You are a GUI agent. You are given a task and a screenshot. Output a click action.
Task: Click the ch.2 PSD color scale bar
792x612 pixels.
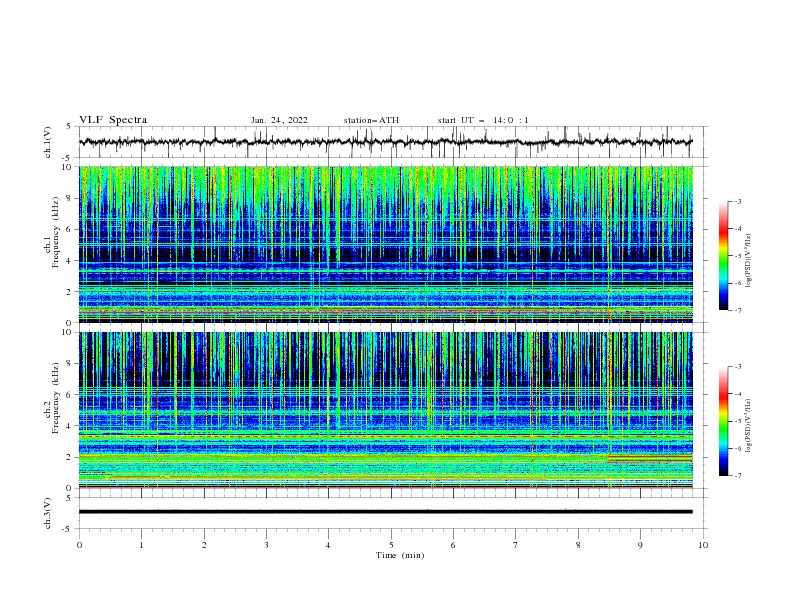point(723,421)
